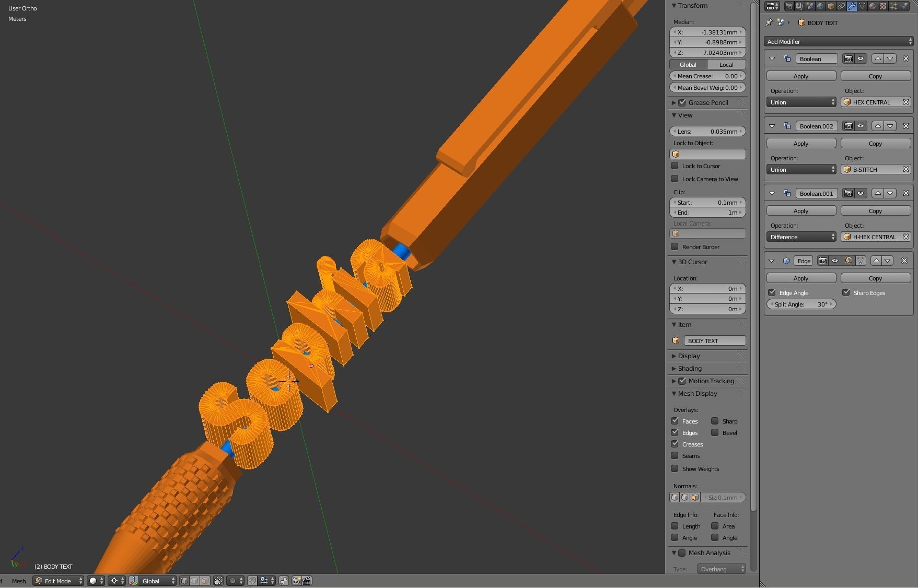Open the Render properties tab

[x=789, y=6]
